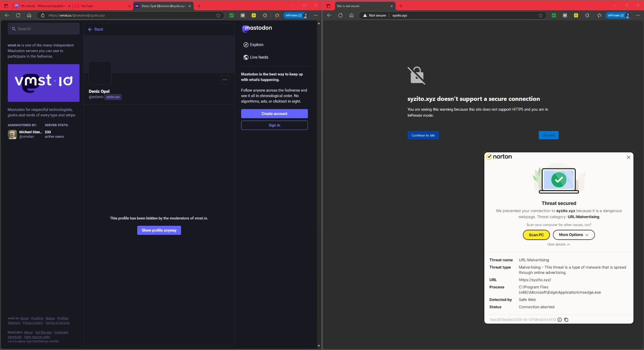
Task: Click the Mastodon search field
Action: click(44, 29)
